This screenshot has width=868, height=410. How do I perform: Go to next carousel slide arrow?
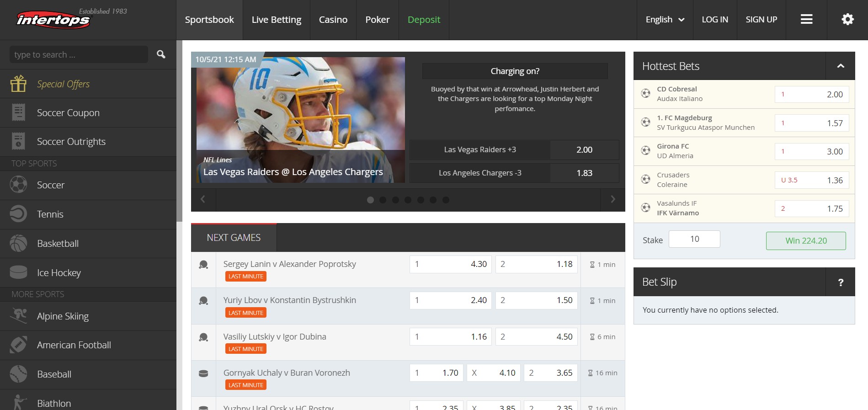pos(613,199)
